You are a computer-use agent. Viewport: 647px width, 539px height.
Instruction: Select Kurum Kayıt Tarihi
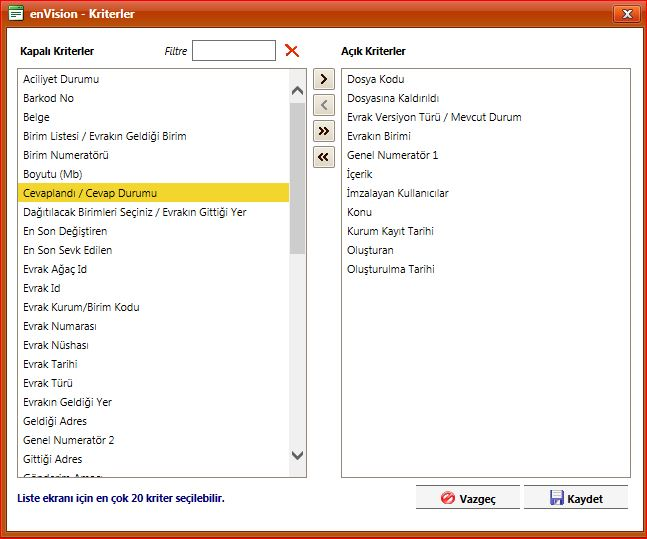click(x=486, y=231)
